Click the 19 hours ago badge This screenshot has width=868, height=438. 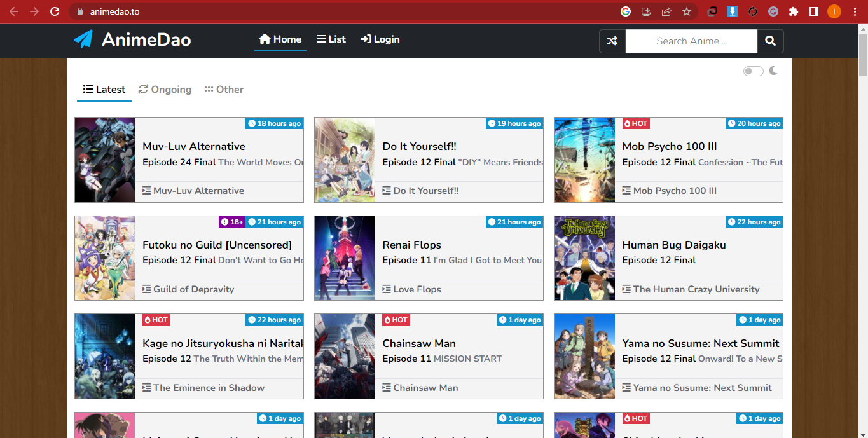click(x=514, y=123)
